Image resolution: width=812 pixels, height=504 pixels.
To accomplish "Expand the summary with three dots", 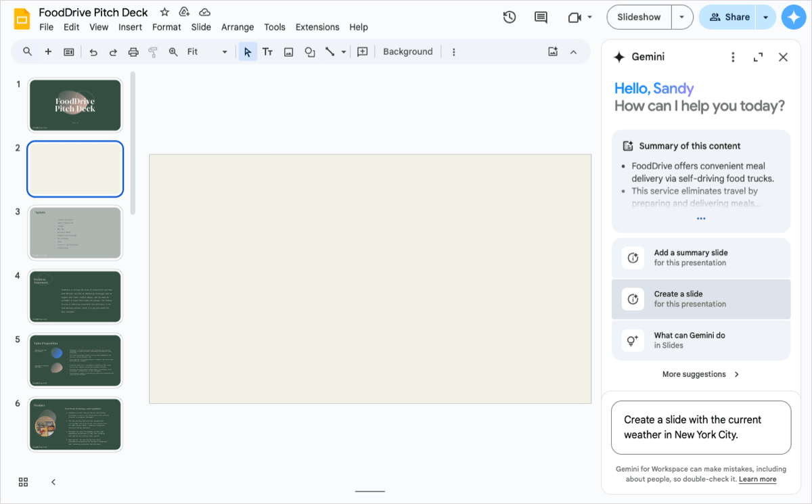I will pyautogui.click(x=700, y=219).
